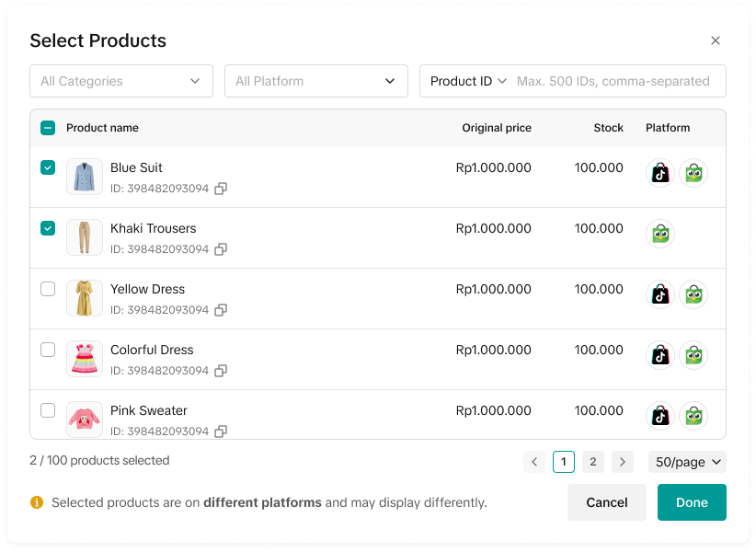Copy the Khaki Trousers product ID
The width and height of the screenshot is (756, 552).
221,249
